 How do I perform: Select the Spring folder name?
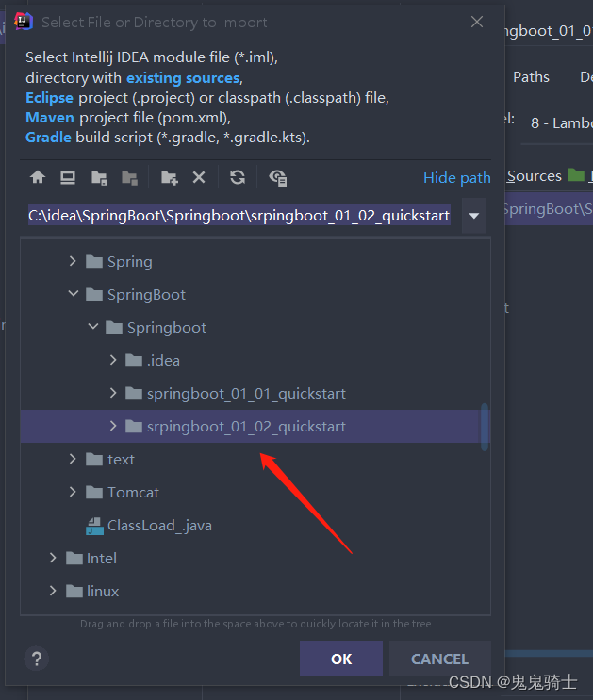coord(129,262)
